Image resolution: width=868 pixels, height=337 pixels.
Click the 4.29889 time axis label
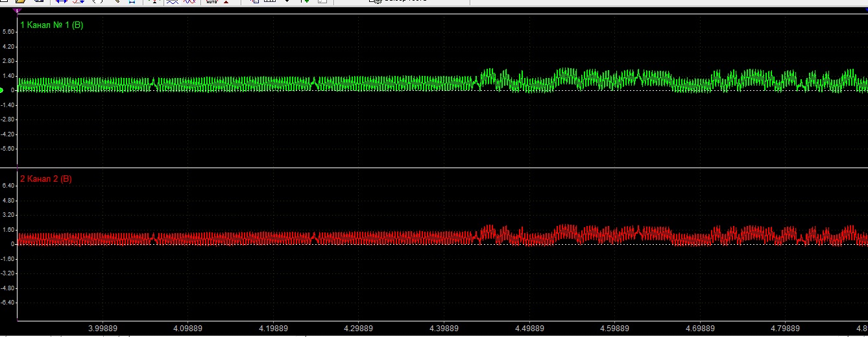click(x=359, y=329)
